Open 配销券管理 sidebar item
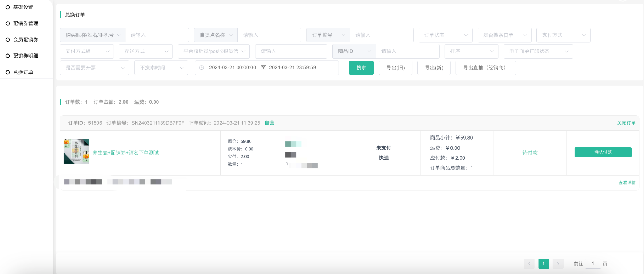This screenshot has width=644, height=274. (x=25, y=24)
